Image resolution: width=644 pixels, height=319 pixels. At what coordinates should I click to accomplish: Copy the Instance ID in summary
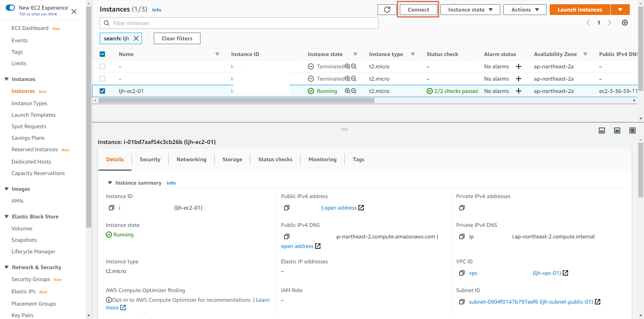pos(112,208)
